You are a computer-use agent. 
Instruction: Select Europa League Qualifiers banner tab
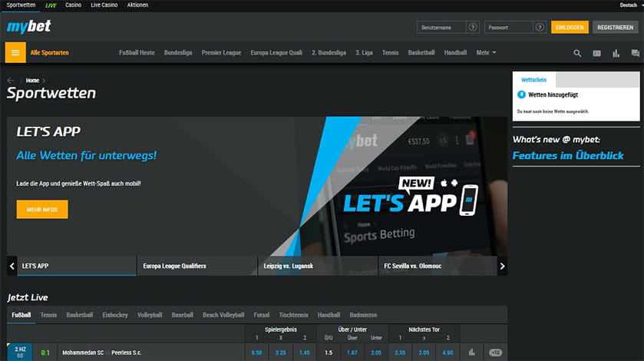tap(197, 266)
